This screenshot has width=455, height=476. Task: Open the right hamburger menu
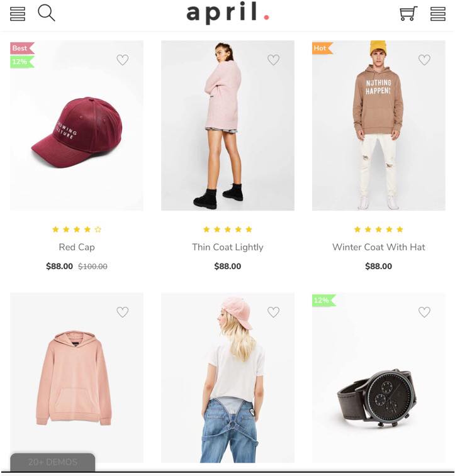coord(437,14)
